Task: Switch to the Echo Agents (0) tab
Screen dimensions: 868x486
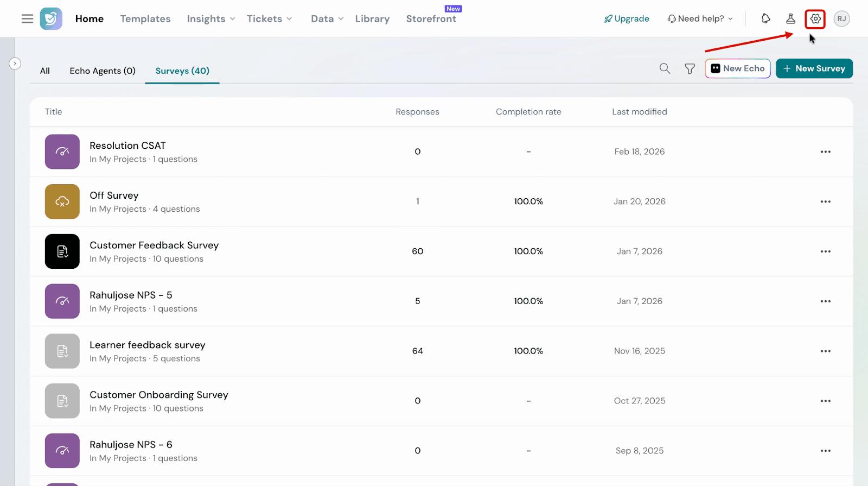Action: [x=103, y=71]
